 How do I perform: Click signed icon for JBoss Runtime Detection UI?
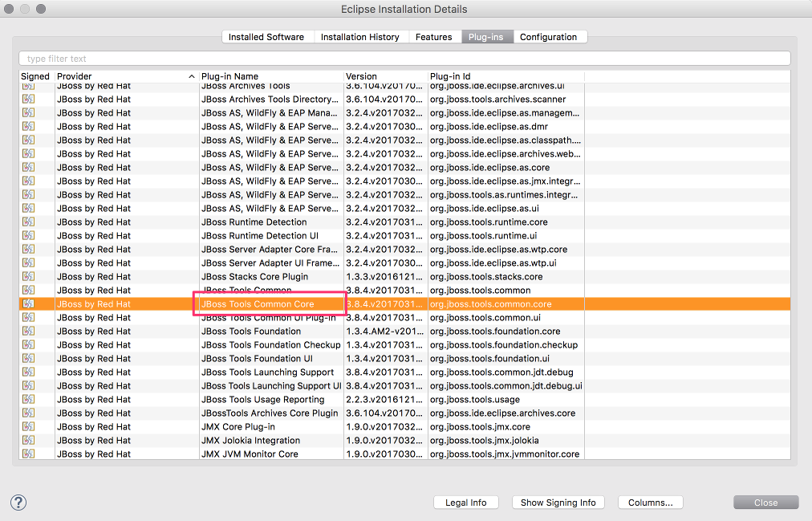click(x=28, y=235)
